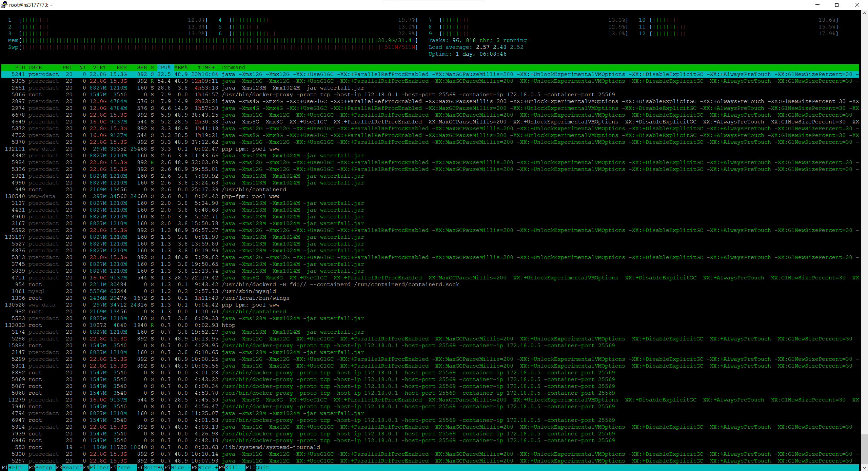Sort by CPU% column header
Image resolution: width=868 pixels, height=471 pixels.
point(164,67)
